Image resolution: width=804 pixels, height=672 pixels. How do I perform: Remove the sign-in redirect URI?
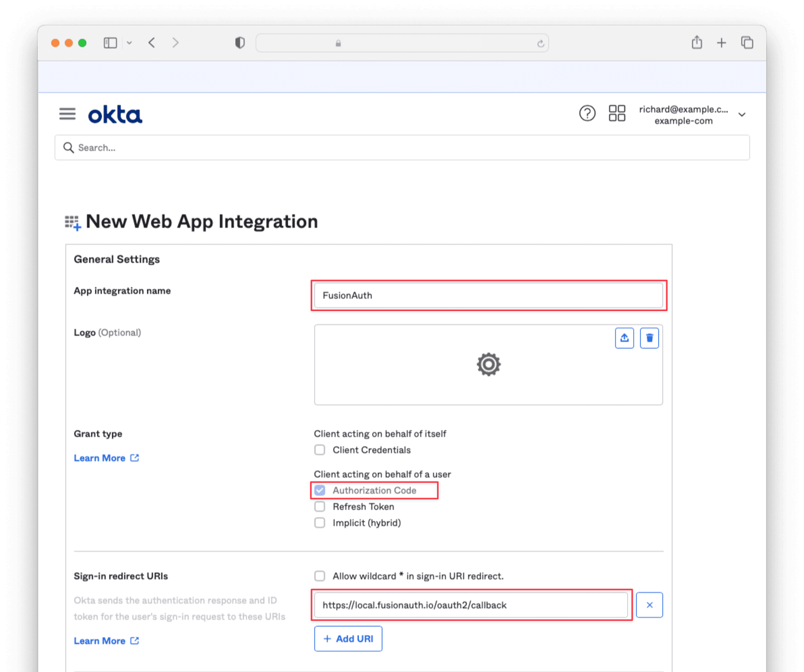pos(649,605)
